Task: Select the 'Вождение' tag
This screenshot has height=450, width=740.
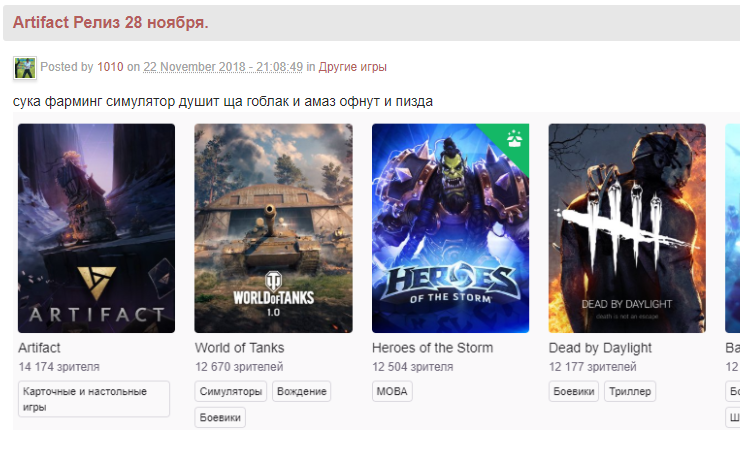Action: point(302,392)
